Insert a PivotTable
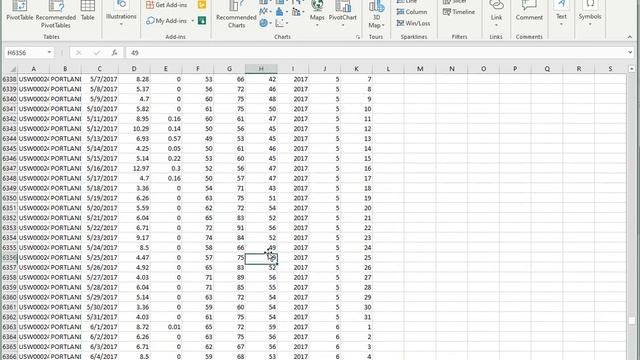640x360 pixels. [x=20, y=11]
